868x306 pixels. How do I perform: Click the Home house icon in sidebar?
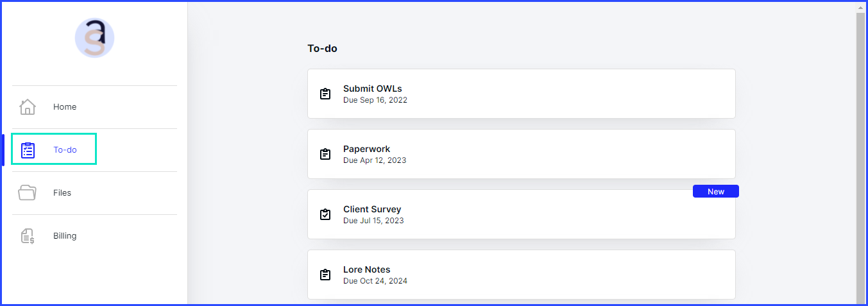(28, 107)
